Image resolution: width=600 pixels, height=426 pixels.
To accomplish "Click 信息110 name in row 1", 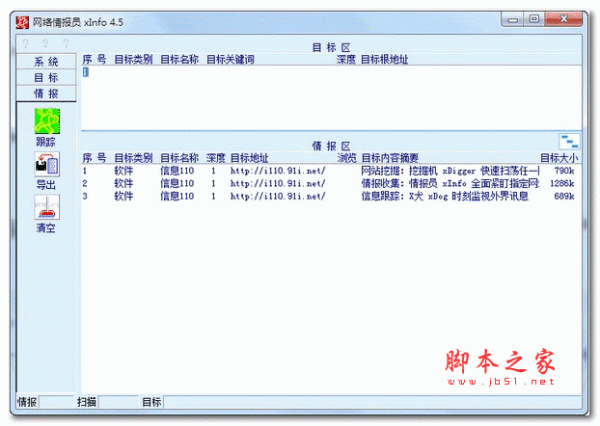I will point(177,171).
